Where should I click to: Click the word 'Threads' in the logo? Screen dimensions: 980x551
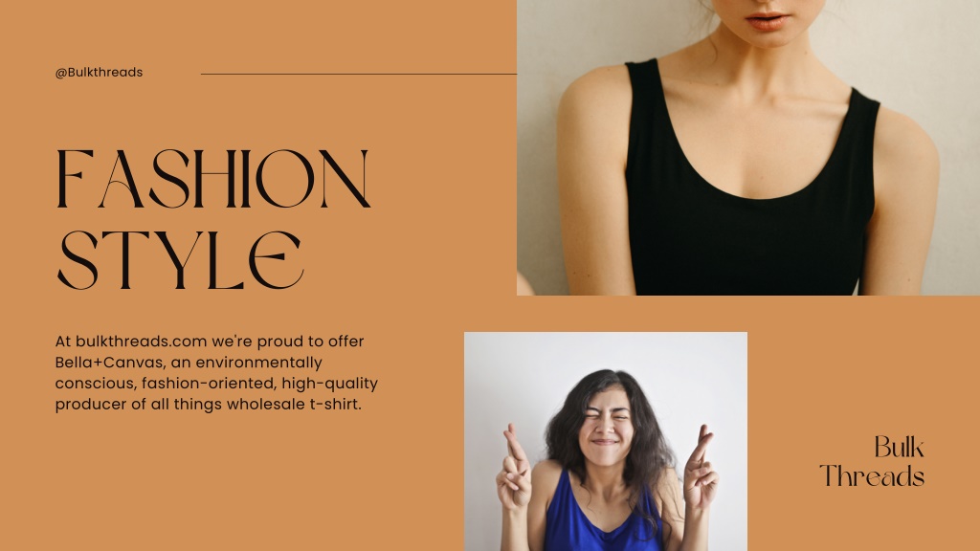tap(872, 476)
